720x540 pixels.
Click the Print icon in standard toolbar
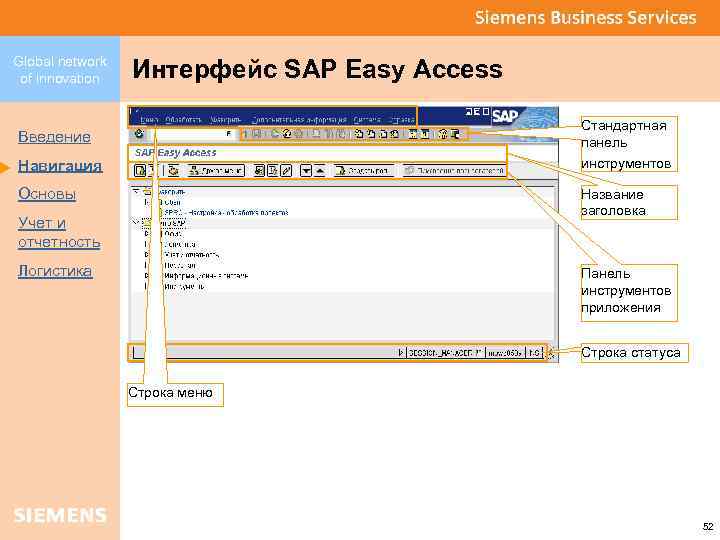(x=316, y=134)
